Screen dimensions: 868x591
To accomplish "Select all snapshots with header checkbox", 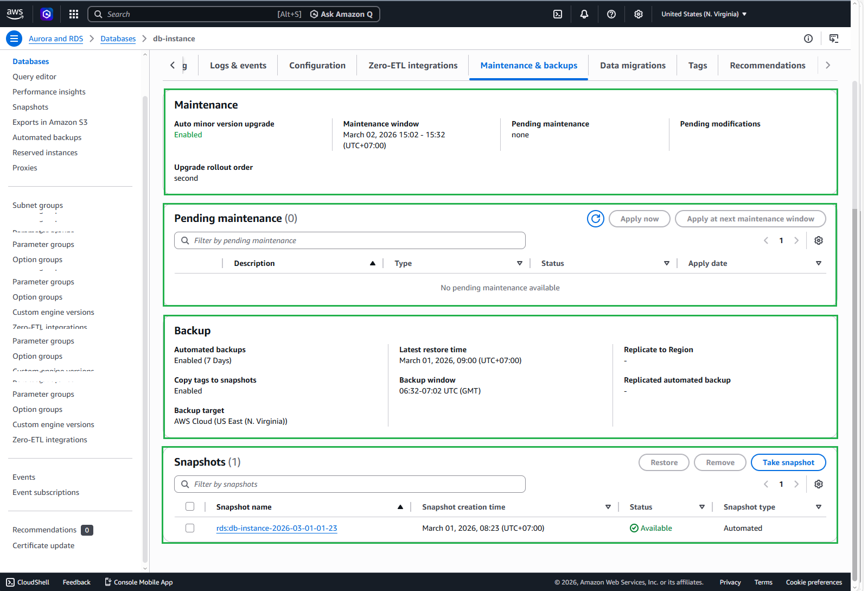I will coord(190,506).
